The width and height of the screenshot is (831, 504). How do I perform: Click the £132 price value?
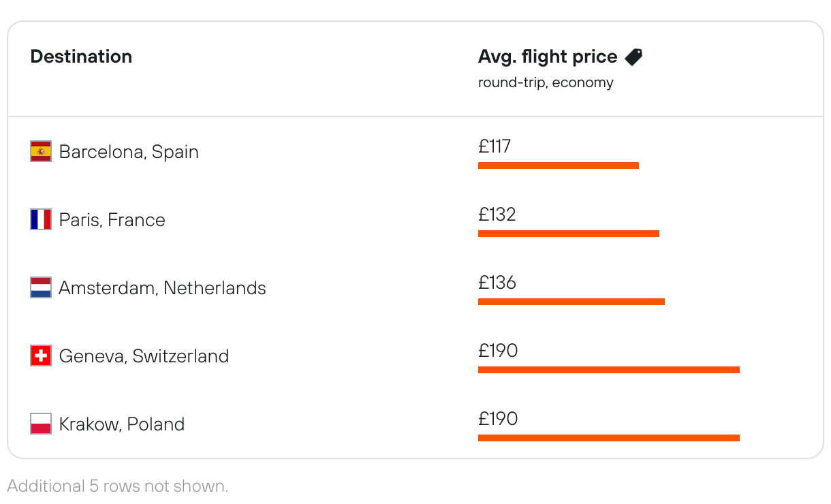tap(497, 215)
